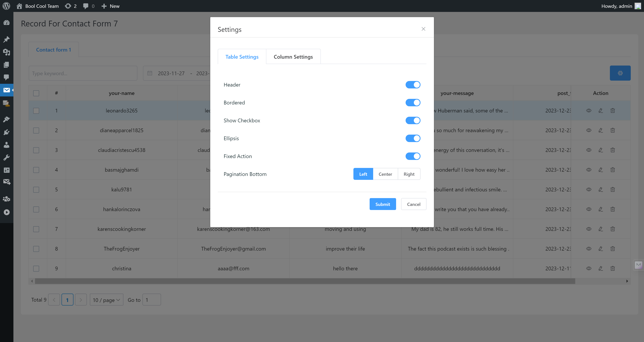
Task: Click the aaaa@fff.com email cell
Action: (234, 268)
